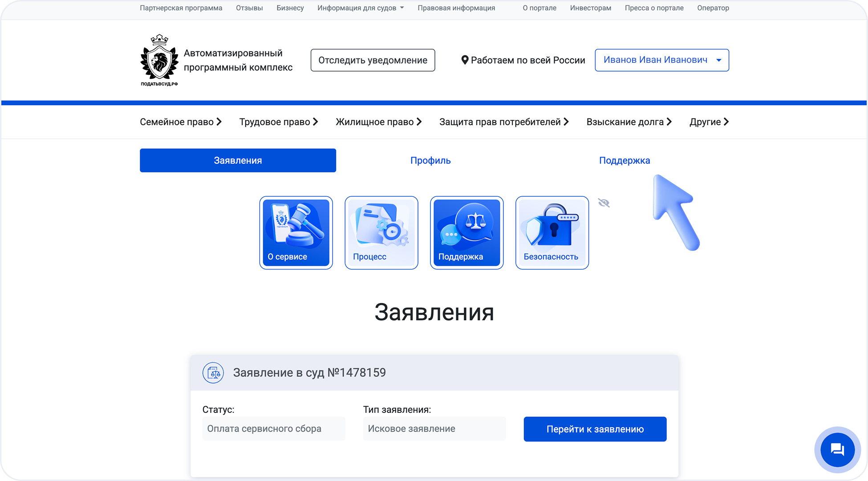Open the О портале link
This screenshot has width=868, height=481.
(539, 8)
